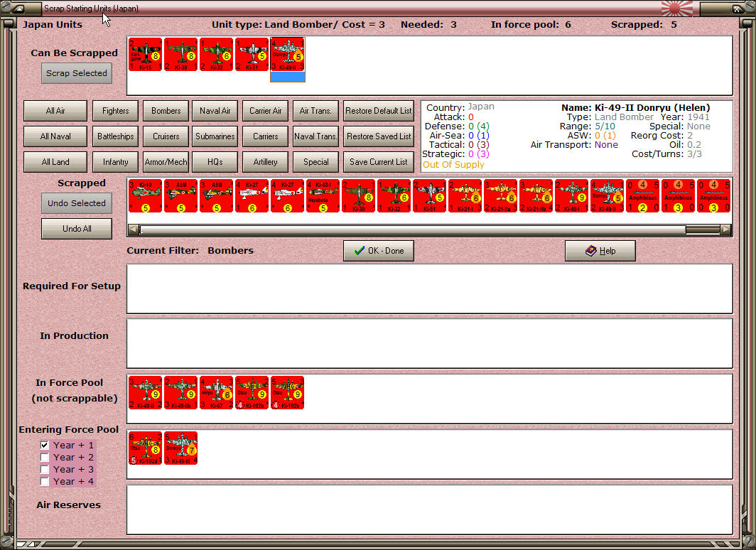Confirm with the OK - Done button
756x550 pixels.
[379, 251]
